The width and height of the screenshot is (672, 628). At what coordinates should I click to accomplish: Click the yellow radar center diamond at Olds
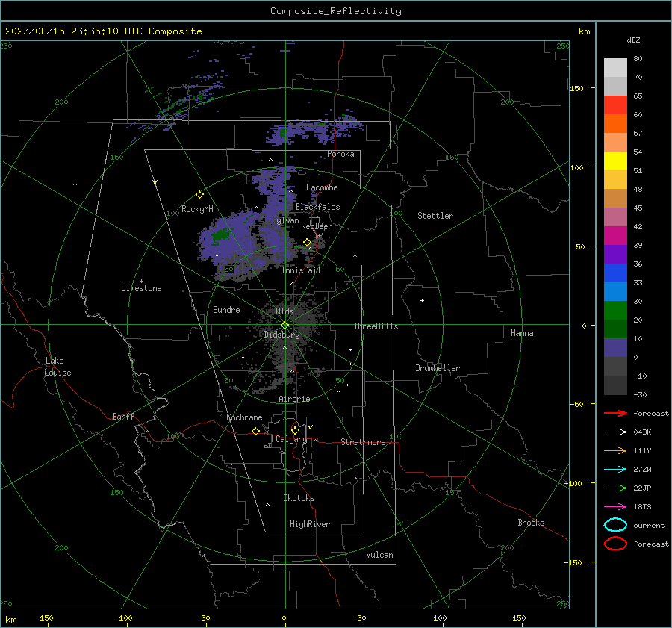[x=284, y=325]
